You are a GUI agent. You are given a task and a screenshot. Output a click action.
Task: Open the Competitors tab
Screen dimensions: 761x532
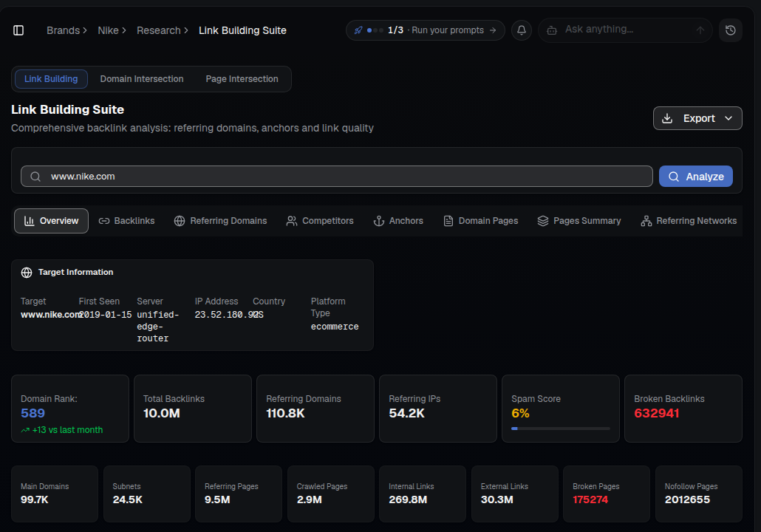coord(320,221)
